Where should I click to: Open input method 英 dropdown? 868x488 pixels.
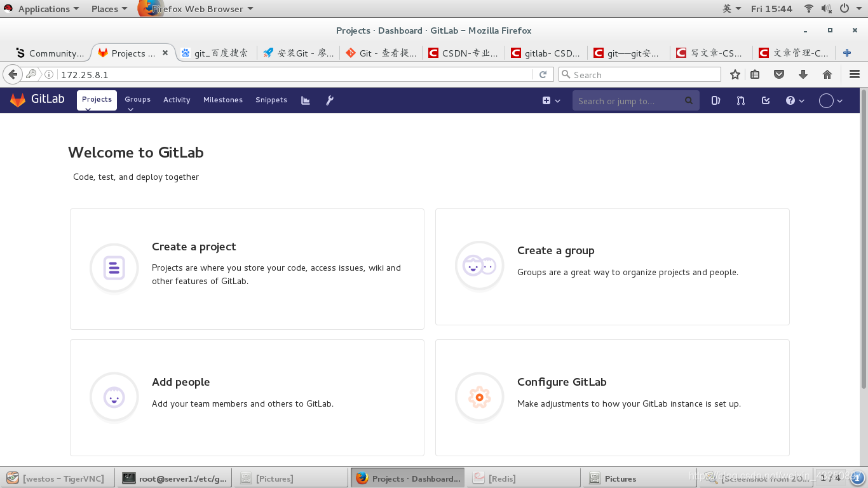[x=732, y=8]
